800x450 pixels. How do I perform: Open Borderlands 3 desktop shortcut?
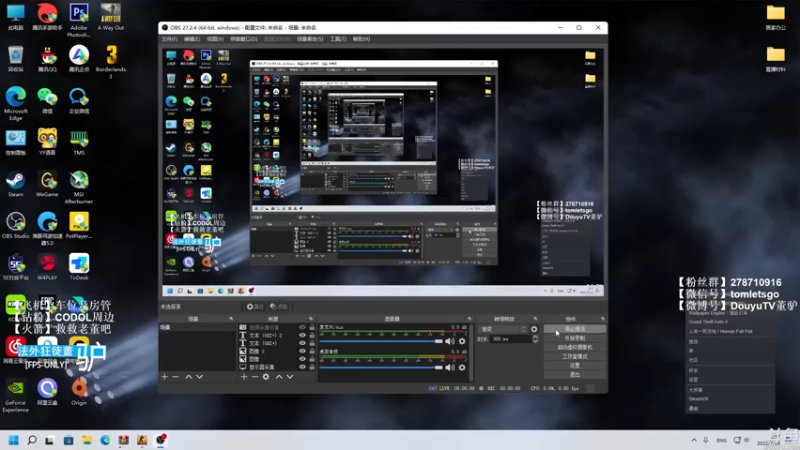coord(111,62)
